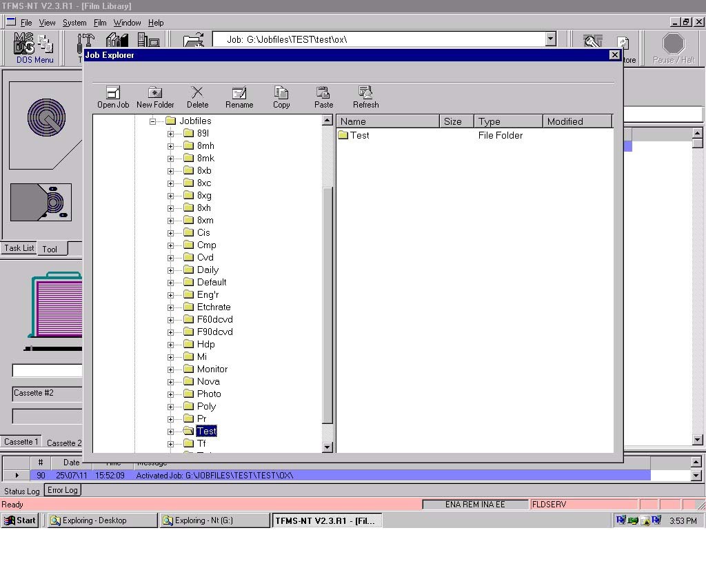Switch to Exploring - Desktop taskbar window
The height and width of the screenshot is (588, 706).
coord(103,520)
